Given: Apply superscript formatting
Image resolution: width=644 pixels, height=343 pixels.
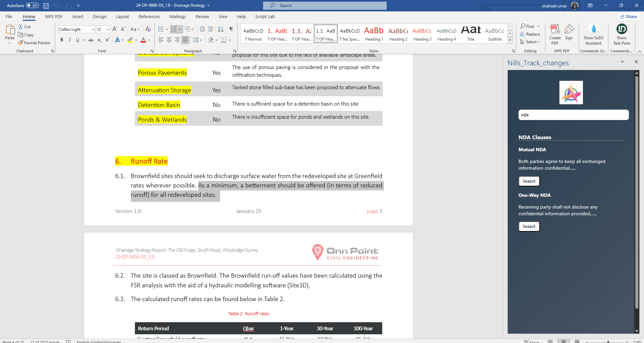Looking at the screenshot, I should (x=107, y=40).
